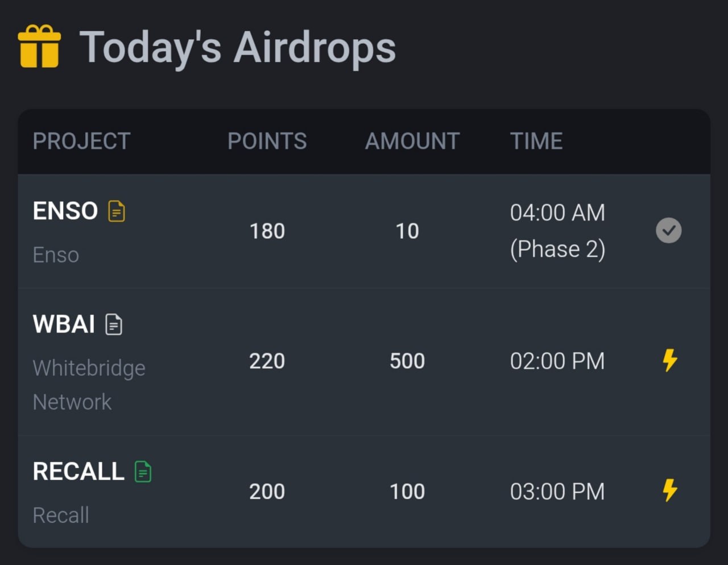Viewport: 728px width, 565px height.
Task: Click the gray checkmark on ENSO row
Action: pyautogui.click(x=668, y=231)
